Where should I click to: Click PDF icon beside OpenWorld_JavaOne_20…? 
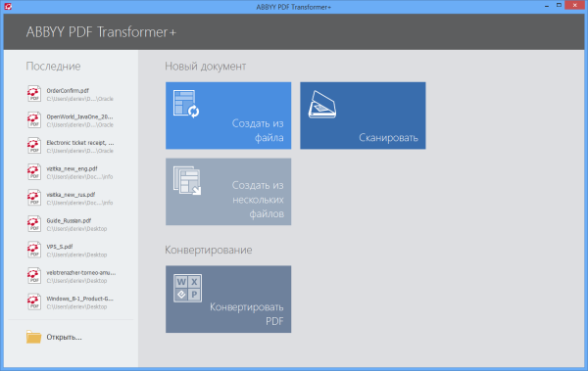(x=33, y=120)
